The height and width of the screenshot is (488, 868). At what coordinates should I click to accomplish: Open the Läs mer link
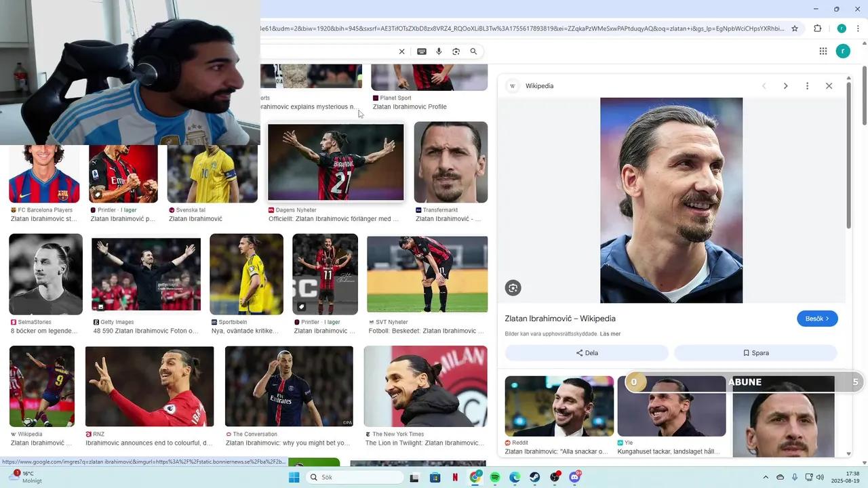tap(610, 334)
